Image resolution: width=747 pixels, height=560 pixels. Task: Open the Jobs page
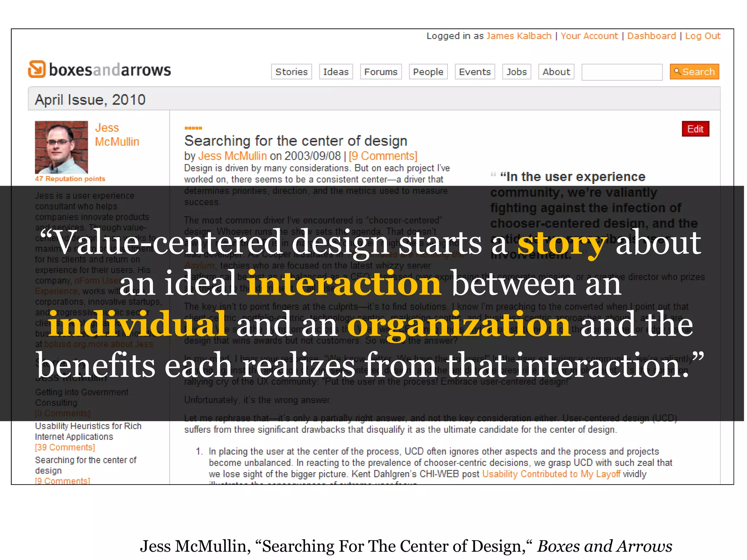[x=516, y=71]
